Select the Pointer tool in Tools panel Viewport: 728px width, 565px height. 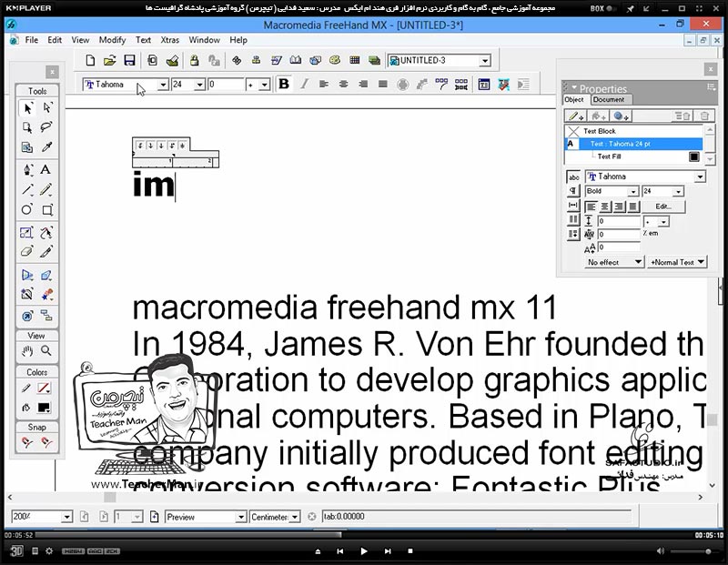click(x=27, y=108)
